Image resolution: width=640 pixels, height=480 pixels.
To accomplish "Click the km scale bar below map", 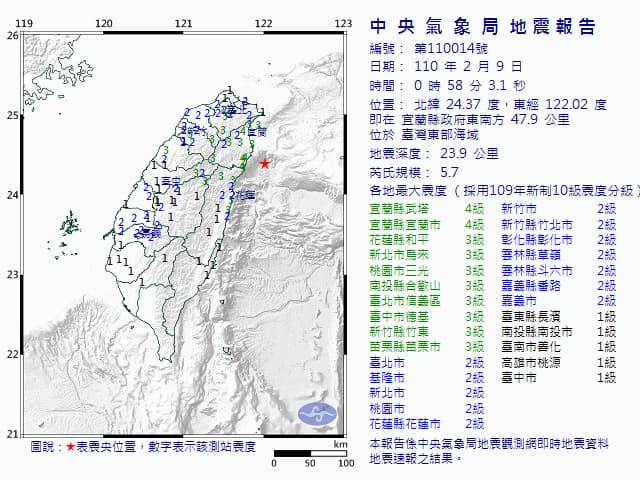I will click(x=310, y=453).
